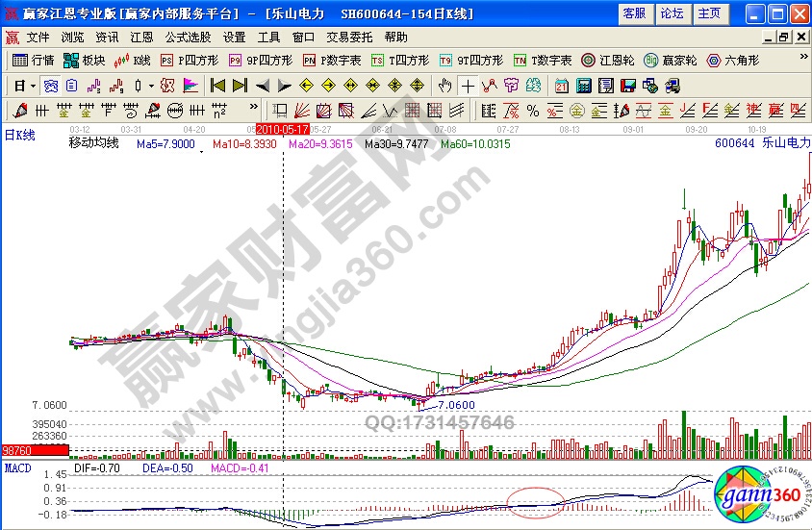
Task: Open the 赢家轮 wheel tool
Action: click(x=672, y=61)
